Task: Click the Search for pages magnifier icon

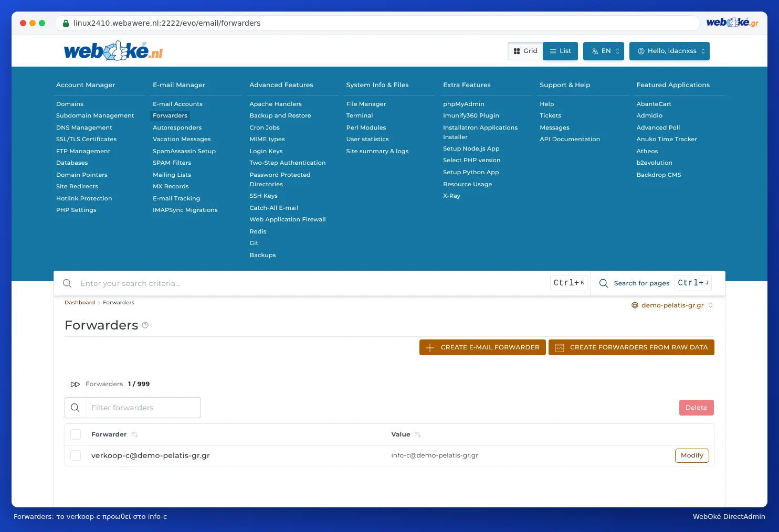Action: 604,283
